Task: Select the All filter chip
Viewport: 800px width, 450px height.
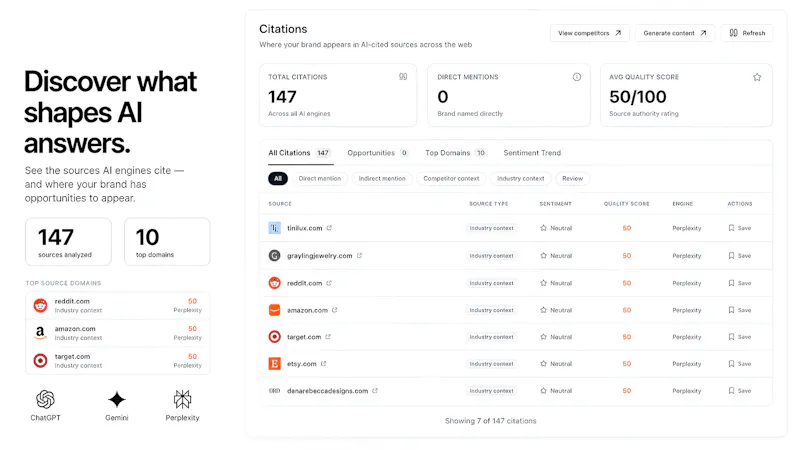Action: coord(278,179)
